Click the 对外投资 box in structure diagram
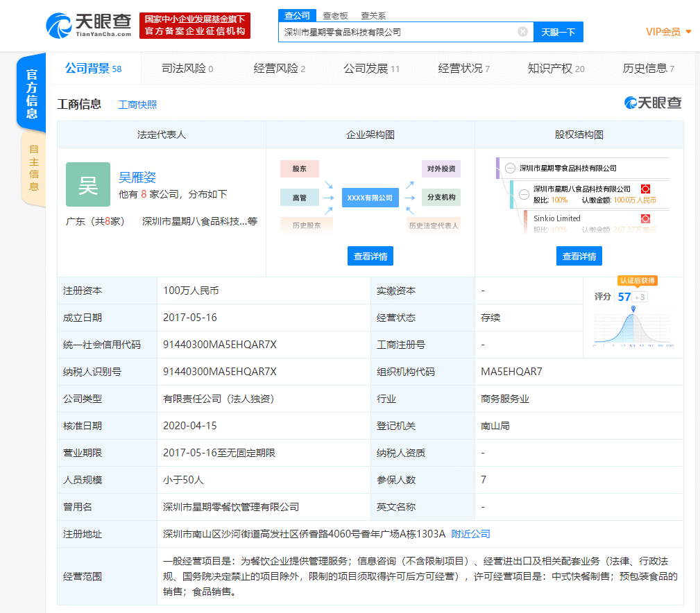Screen dimensions: 700x613 pyautogui.click(x=441, y=169)
